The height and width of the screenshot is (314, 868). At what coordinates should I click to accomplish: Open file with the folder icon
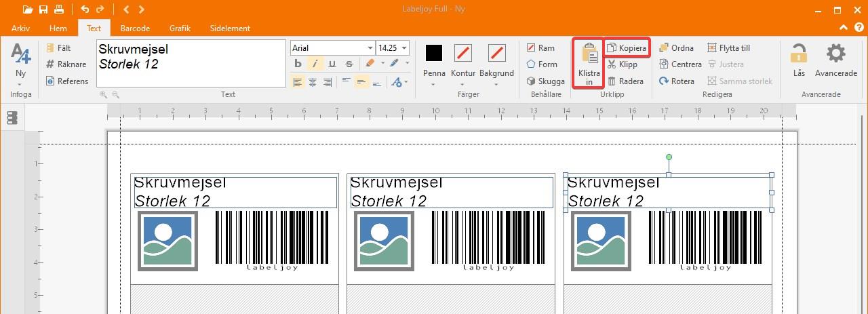point(27,9)
